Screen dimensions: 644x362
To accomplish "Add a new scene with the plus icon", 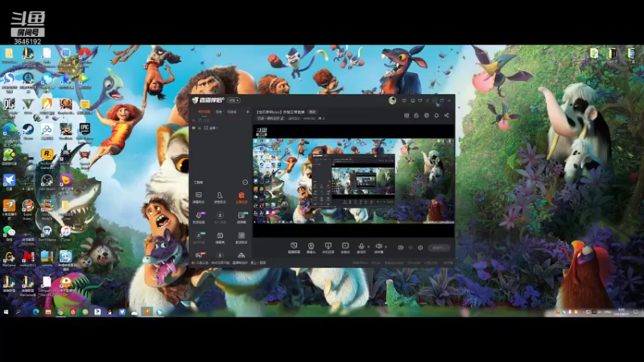I will [247, 112].
